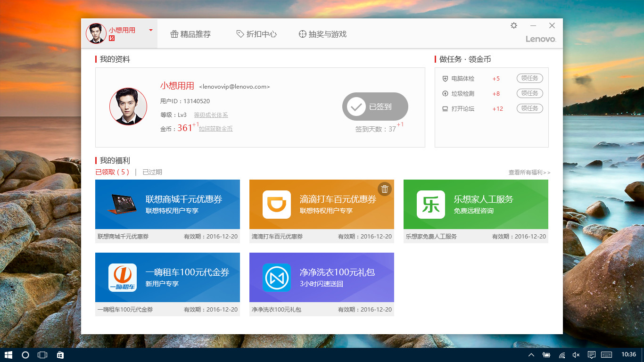Open 乐想家人工服务 card title
This screenshot has width=644, height=362.
click(x=484, y=199)
